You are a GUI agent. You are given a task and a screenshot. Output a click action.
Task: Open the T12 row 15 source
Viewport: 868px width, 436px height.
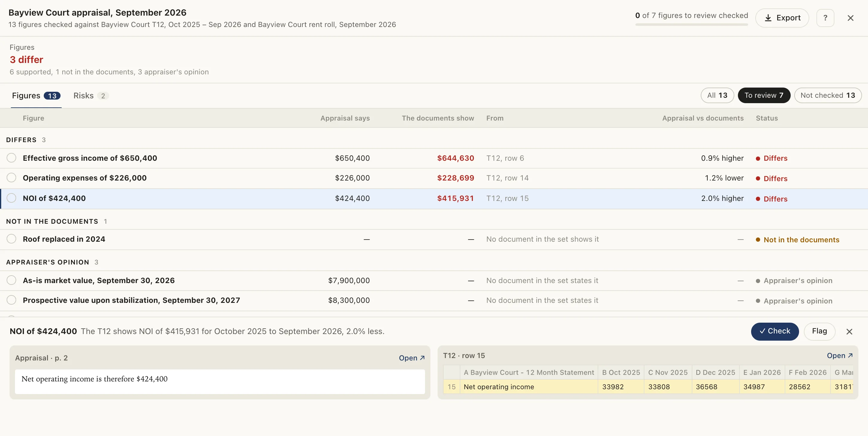(x=839, y=356)
